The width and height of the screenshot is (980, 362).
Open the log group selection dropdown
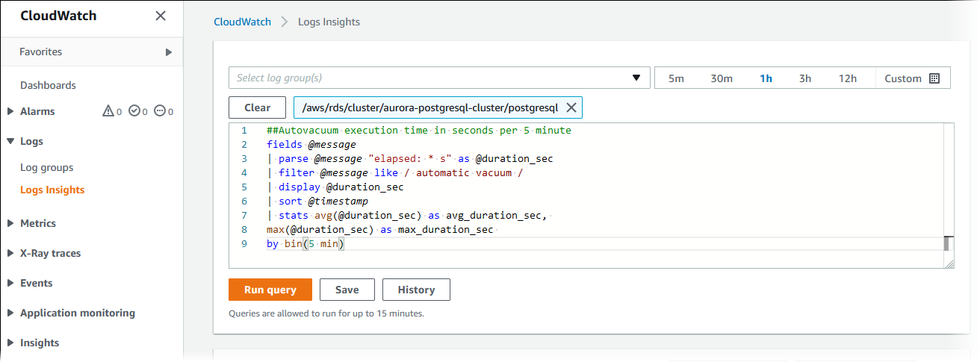click(636, 78)
